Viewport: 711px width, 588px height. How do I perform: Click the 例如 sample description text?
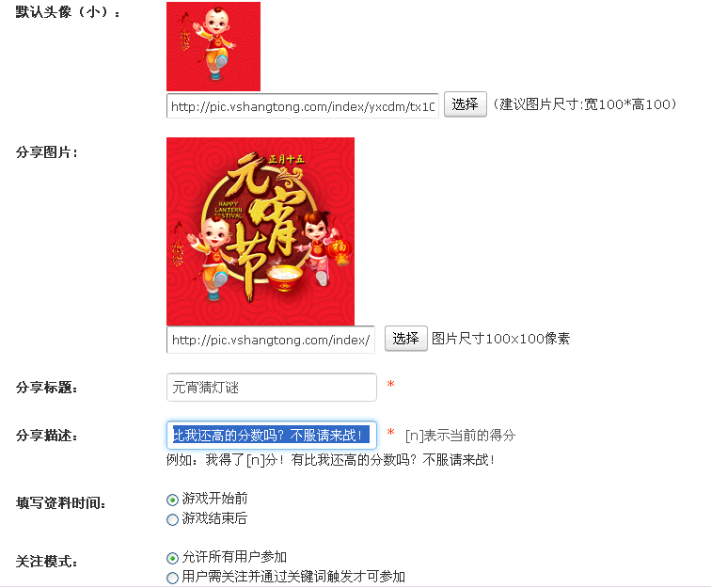pos(330,460)
